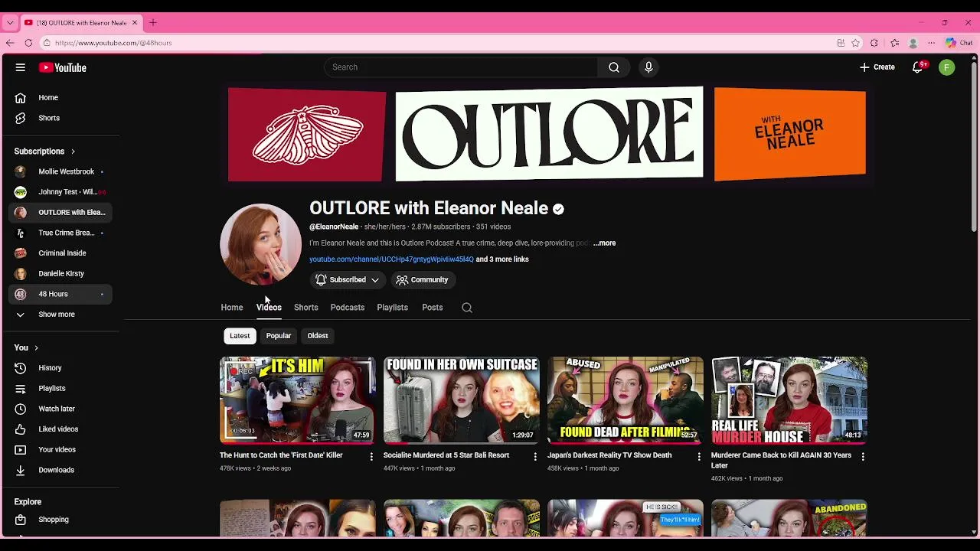
Task: Open options for First Date Killer video
Action: pos(371,456)
